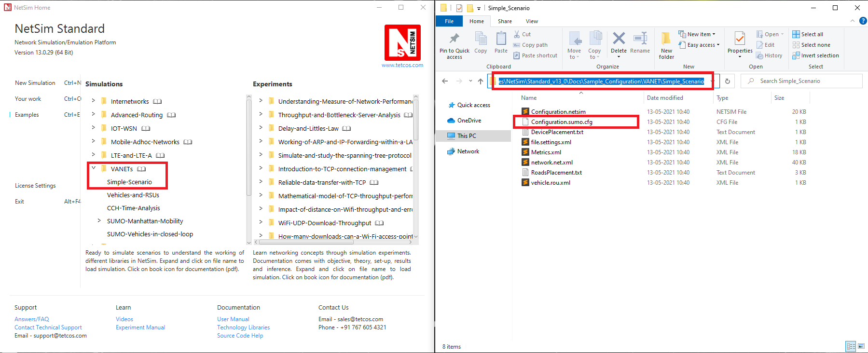Switch to large icons view in Explorer

[861, 346]
